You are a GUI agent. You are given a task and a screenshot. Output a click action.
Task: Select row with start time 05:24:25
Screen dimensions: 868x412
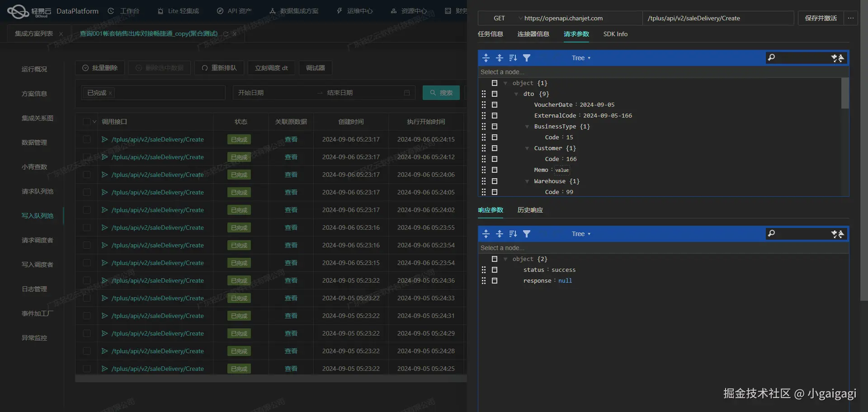87,369
